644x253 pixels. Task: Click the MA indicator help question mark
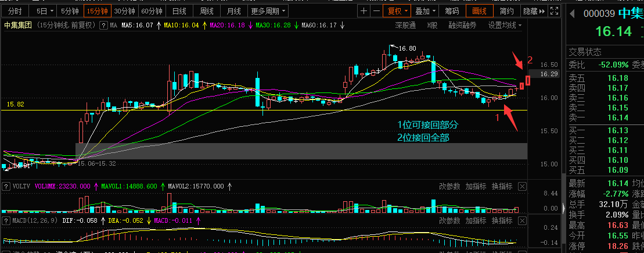click(x=104, y=26)
